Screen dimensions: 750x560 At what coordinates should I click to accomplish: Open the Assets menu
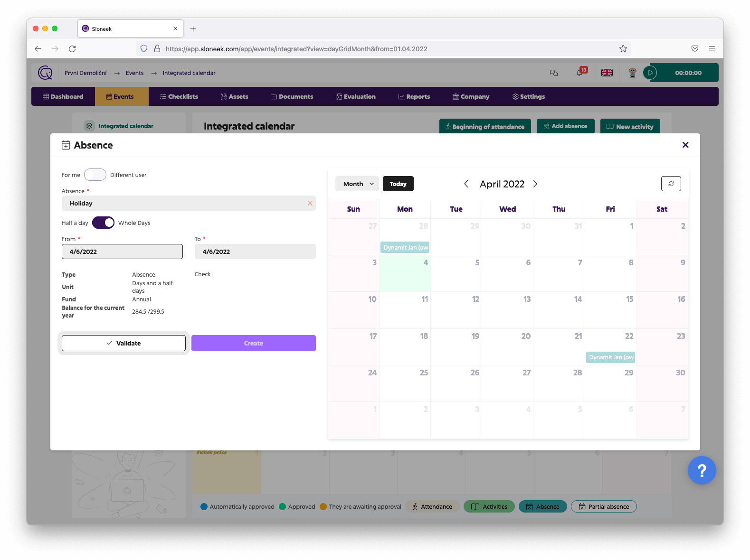[x=235, y=96]
